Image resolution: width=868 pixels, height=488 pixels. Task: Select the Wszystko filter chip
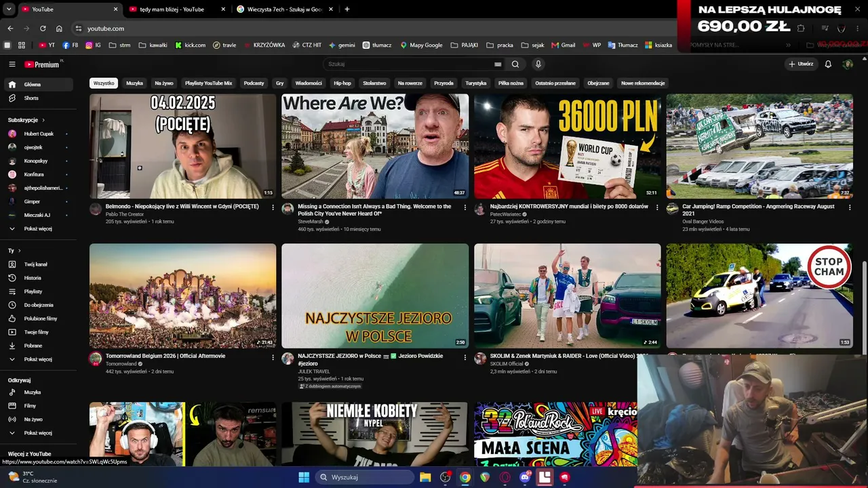point(104,83)
